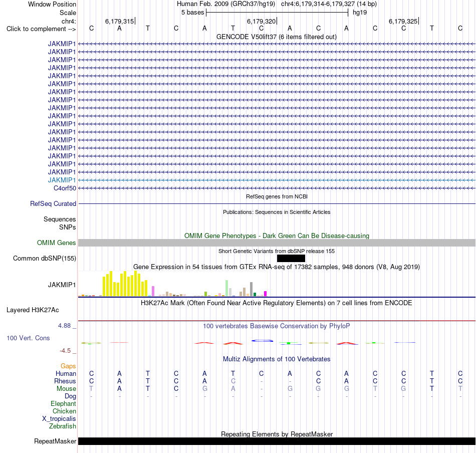Open 'Publications: Sequences in Scientific Articles' title
Image resolution: width=476 pixels, height=453 pixels.
click(277, 212)
